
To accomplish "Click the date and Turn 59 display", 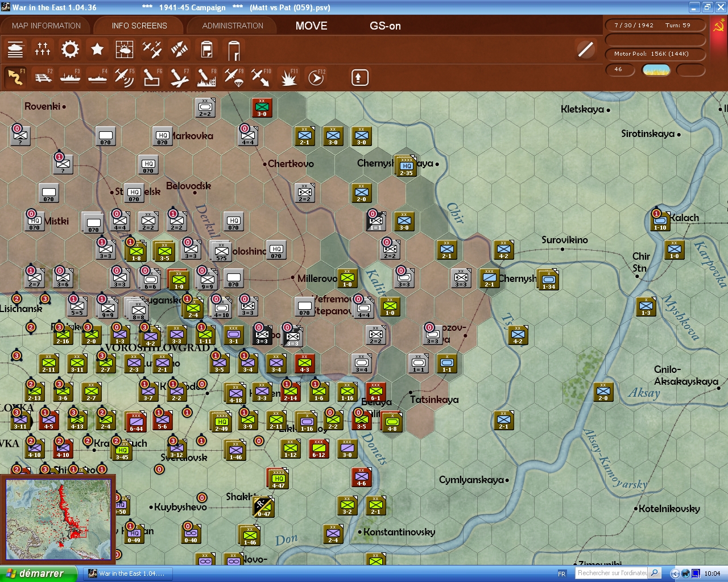I will 655,25.
